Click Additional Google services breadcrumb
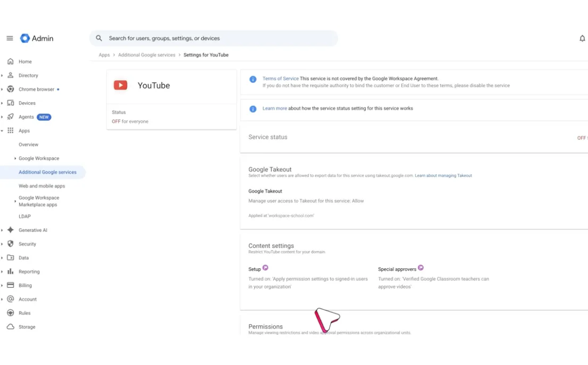 tap(147, 55)
